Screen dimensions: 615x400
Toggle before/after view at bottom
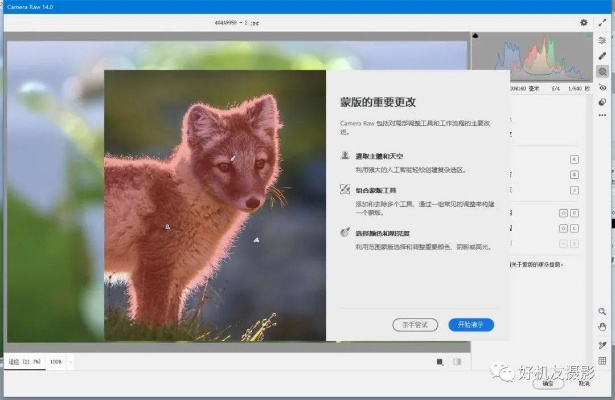(440, 361)
